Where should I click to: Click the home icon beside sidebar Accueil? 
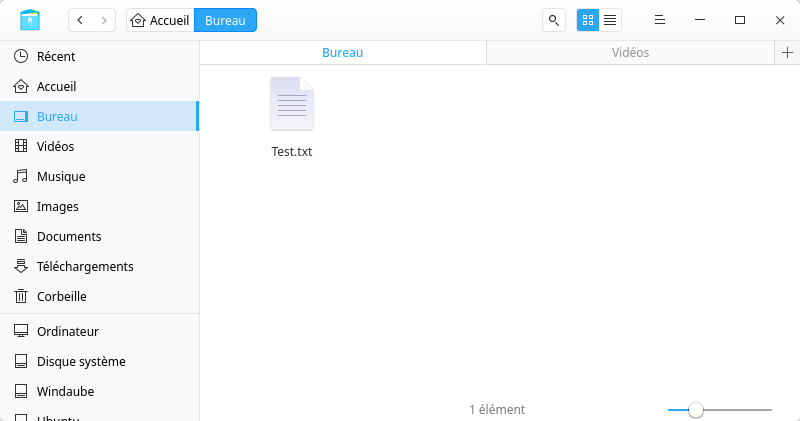click(21, 86)
